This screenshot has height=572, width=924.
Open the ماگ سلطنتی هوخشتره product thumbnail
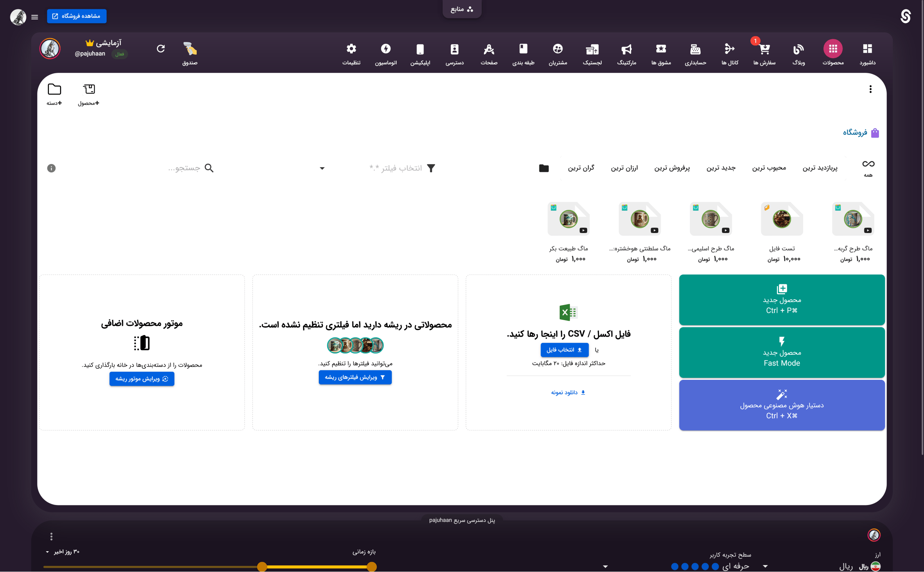pyautogui.click(x=639, y=219)
